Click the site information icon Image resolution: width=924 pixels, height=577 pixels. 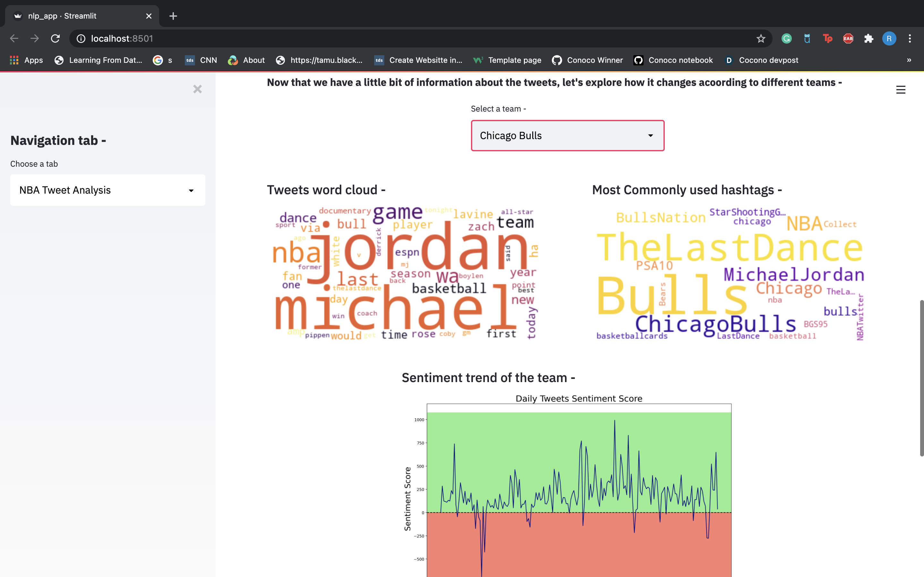coord(81,38)
